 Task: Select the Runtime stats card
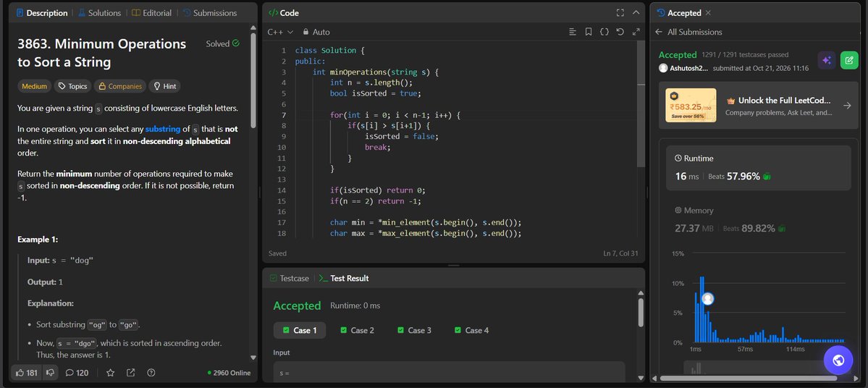[x=759, y=168]
